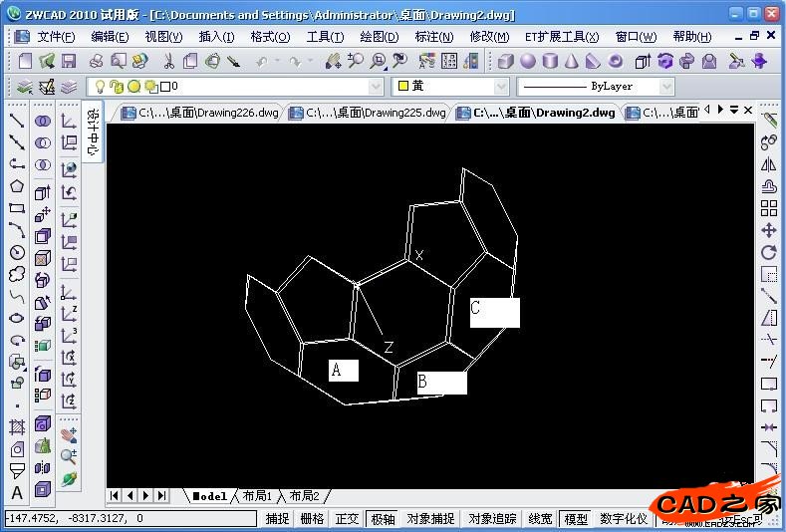Switch to the 布局2 layout tab
This screenshot has width=786, height=532.
(304, 496)
